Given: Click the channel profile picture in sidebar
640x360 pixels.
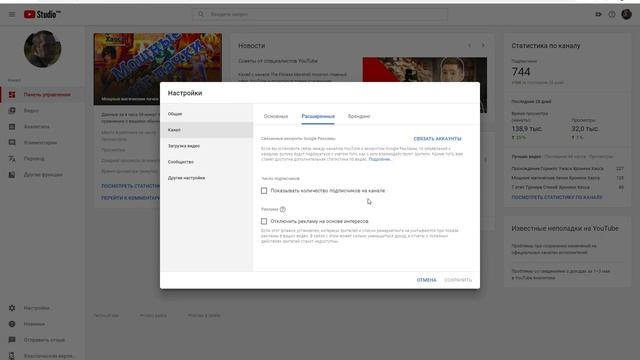Looking at the screenshot, I should pos(42,49).
